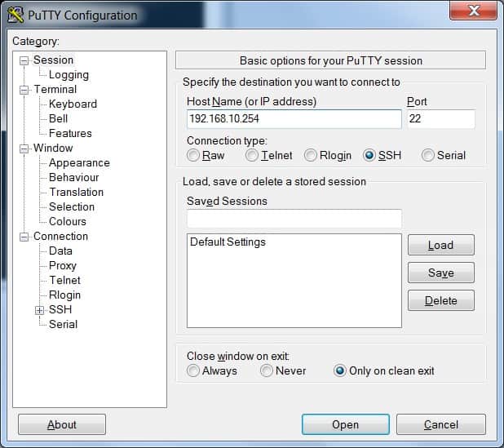Choose the Telnet radio button
This screenshot has width=504, height=448.
252,155
